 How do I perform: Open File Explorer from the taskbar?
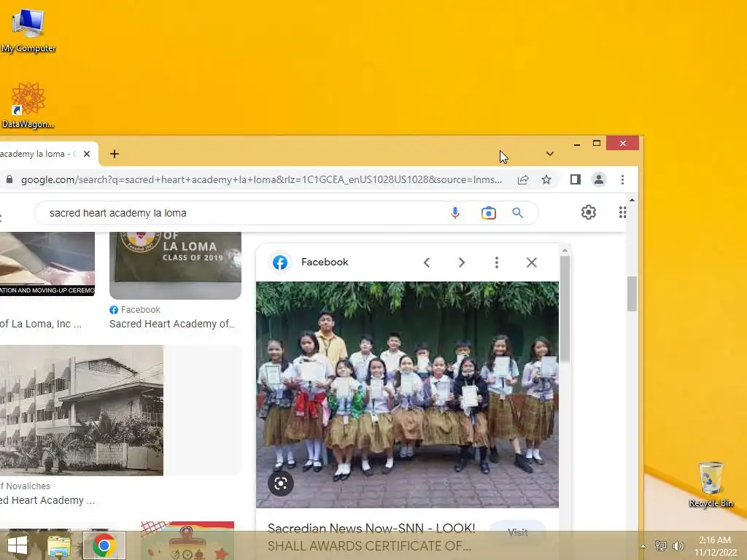[59, 545]
